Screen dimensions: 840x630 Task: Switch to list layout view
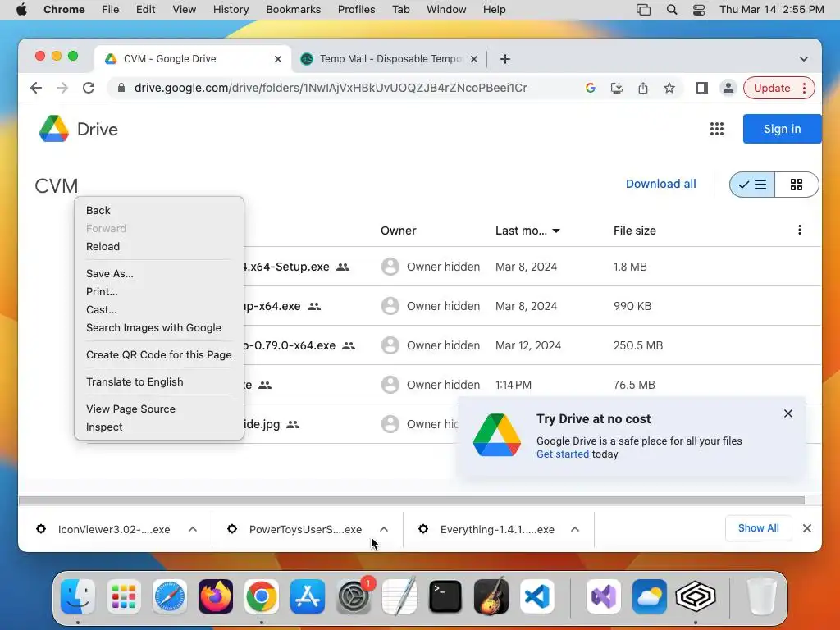tap(752, 185)
